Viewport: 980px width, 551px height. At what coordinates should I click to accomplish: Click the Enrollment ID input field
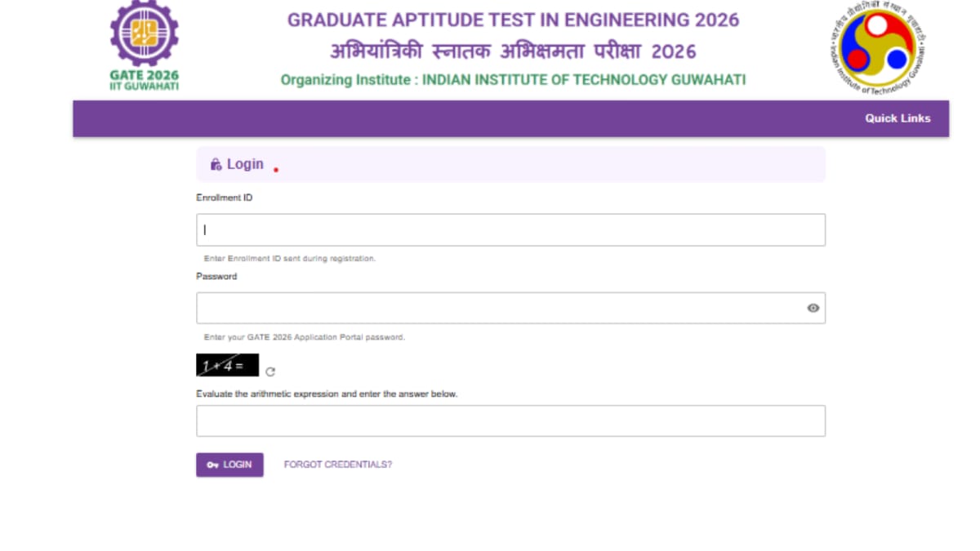(510, 229)
